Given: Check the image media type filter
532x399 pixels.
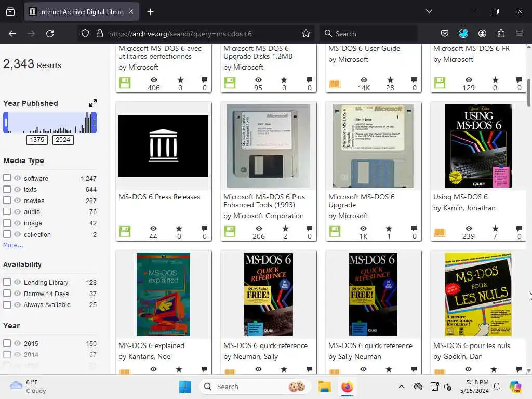Looking at the screenshot, I should point(7,223).
